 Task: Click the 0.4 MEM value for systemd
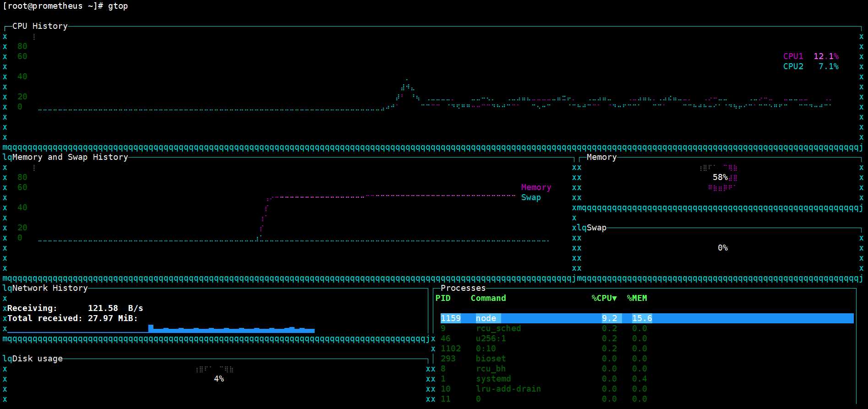click(639, 379)
